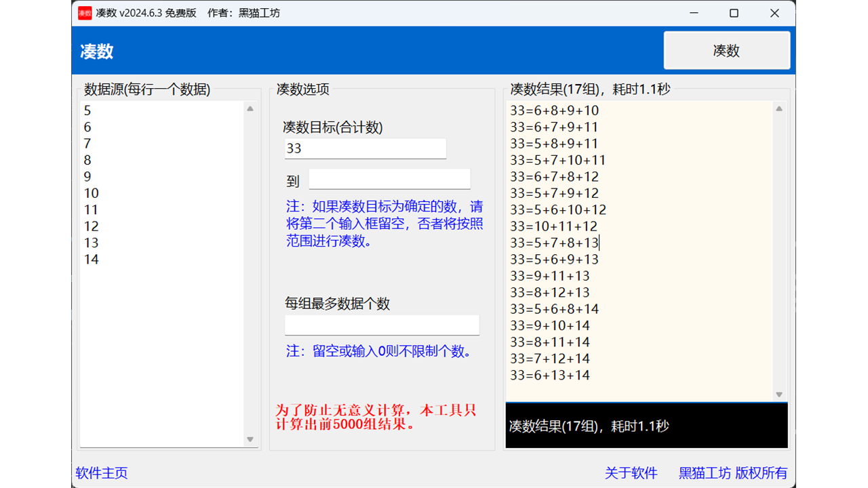Click the red 5000组结果 warning text
The image size is (868, 488).
tap(376, 418)
